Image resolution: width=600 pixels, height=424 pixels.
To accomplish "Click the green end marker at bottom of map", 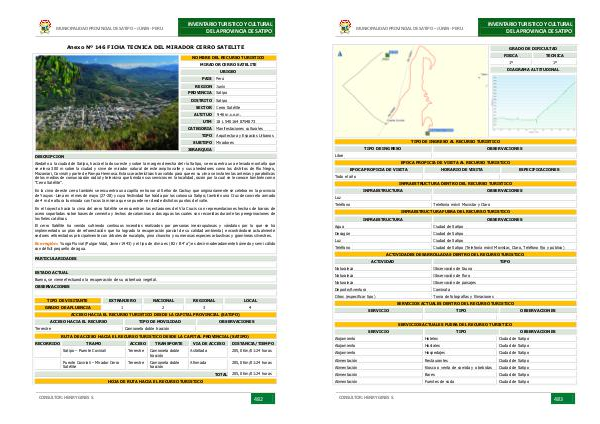I will [x=427, y=133].
